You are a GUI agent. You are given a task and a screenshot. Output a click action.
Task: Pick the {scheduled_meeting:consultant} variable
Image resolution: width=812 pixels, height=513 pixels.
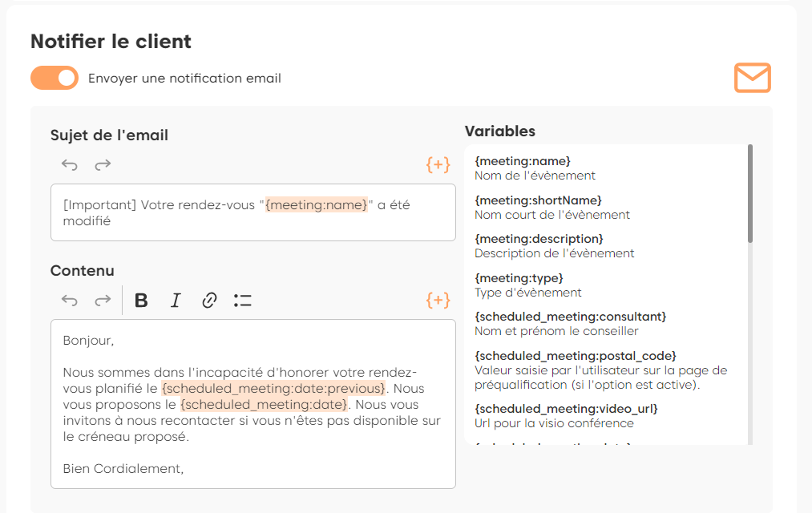(x=570, y=317)
